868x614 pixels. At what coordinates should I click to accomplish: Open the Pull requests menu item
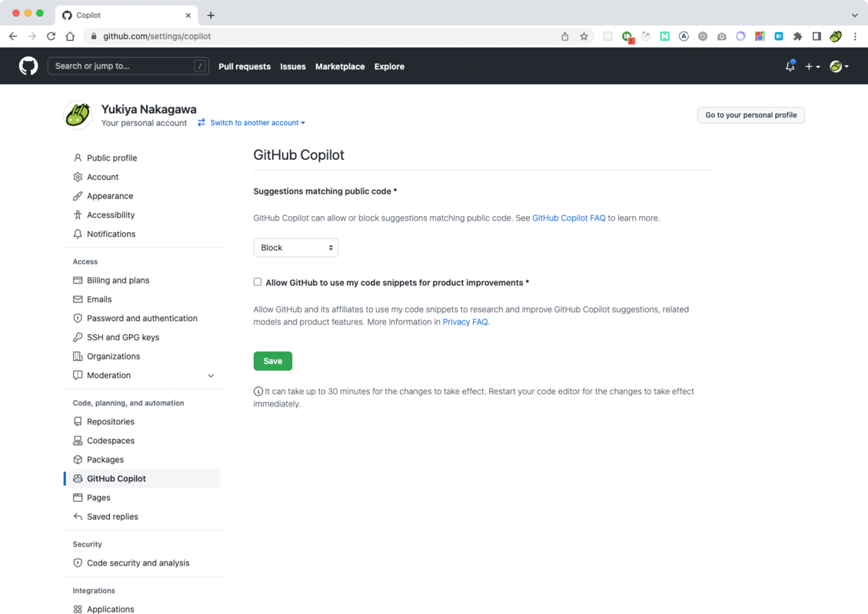tap(244, 66)
